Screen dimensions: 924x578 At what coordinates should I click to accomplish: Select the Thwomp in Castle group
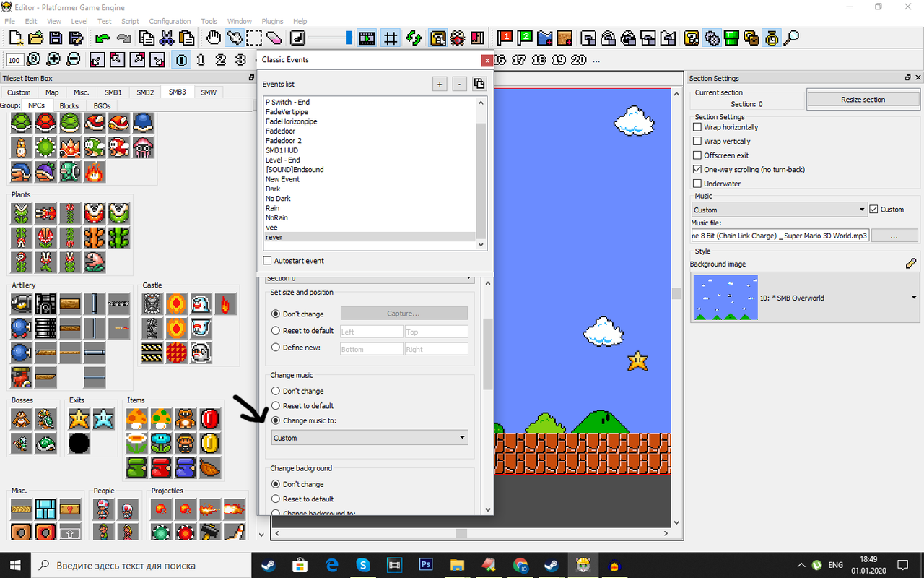(x=152, y=304)
